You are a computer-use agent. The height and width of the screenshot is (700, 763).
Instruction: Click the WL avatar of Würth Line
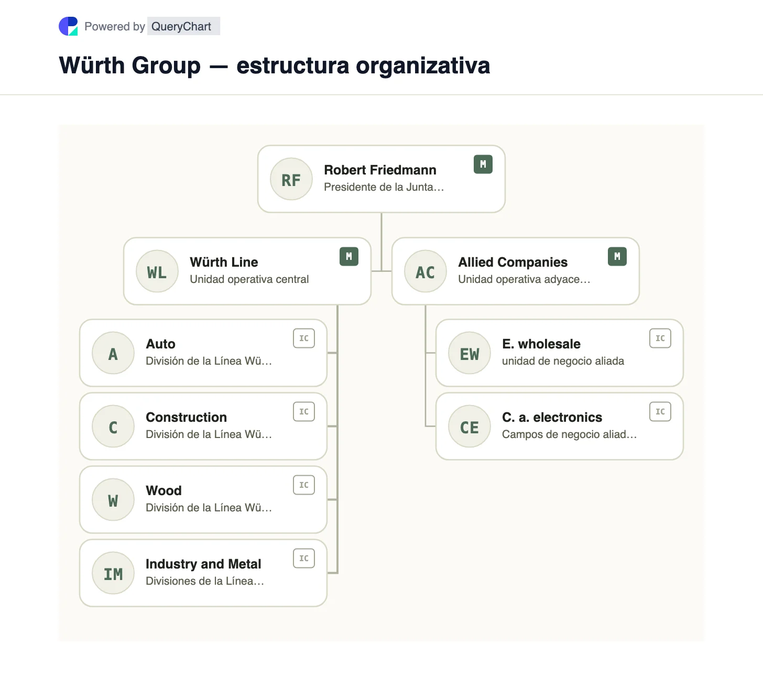(x=157, y=271)
